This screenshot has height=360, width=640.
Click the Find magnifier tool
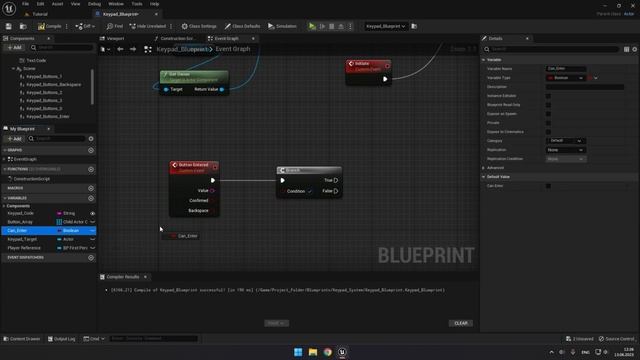tap(114, 26)
